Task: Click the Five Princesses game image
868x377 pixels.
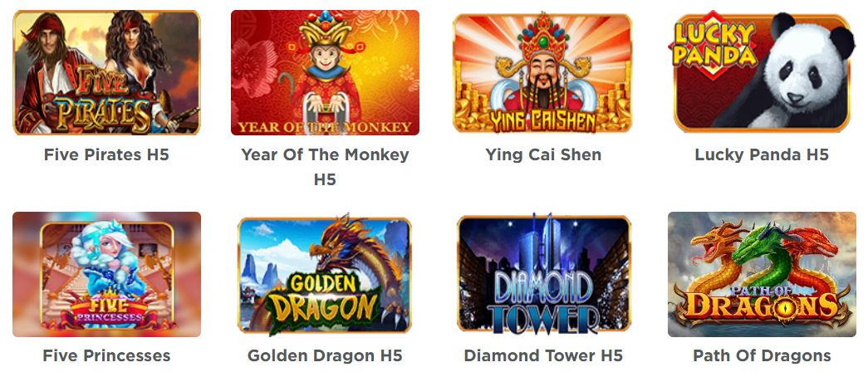Action: click(x=106, y=274)
